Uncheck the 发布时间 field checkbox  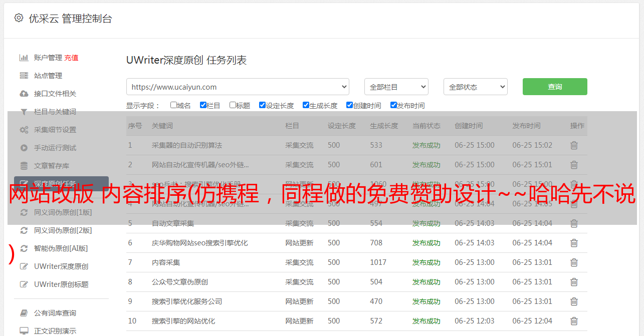(x=393, y=105)
